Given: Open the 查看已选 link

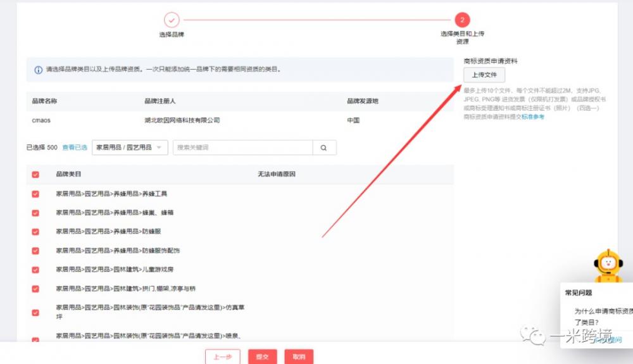Looking at the screenshot, I should coord(75,147).
